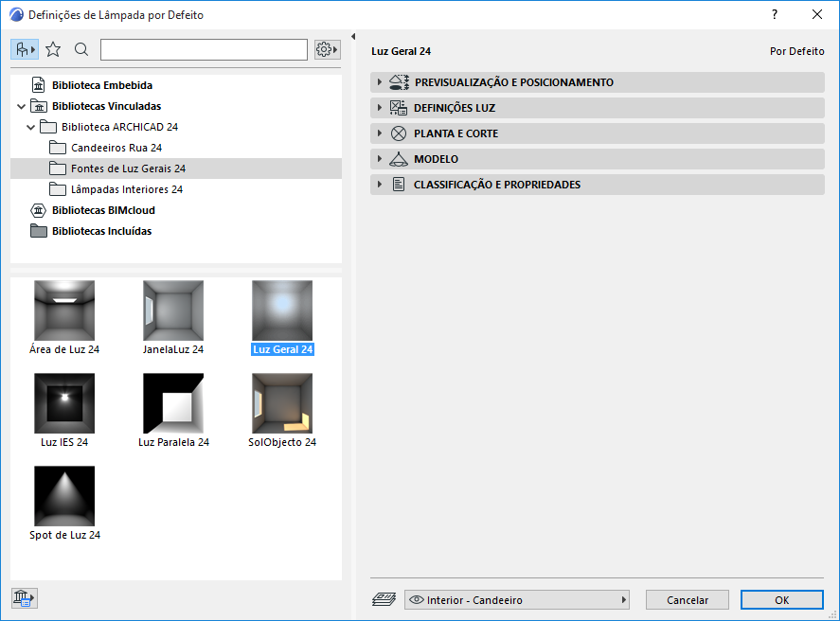Open Interior - Candeeiro layer dropdown
The width and height of the screenshot is (840, 621).
(x=517, y=600)
